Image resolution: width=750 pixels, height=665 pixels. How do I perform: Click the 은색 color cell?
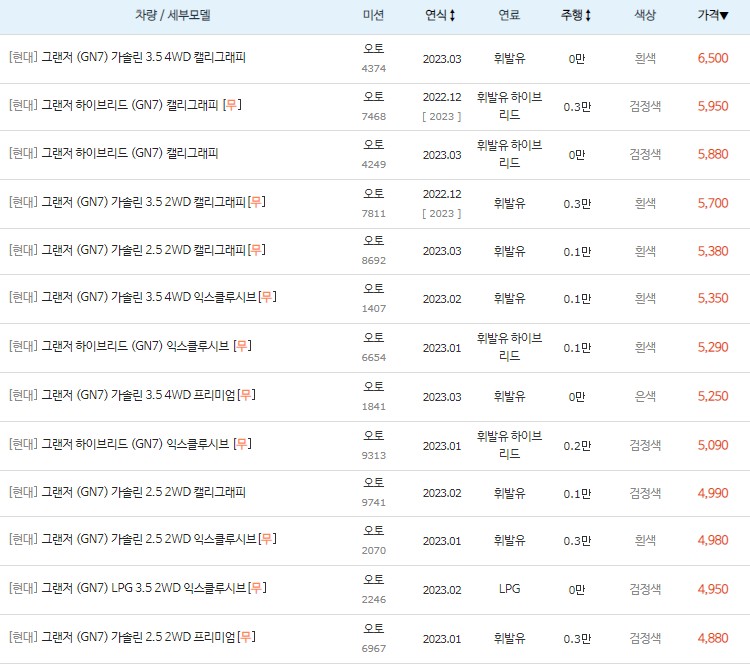(x=645, y=396)
